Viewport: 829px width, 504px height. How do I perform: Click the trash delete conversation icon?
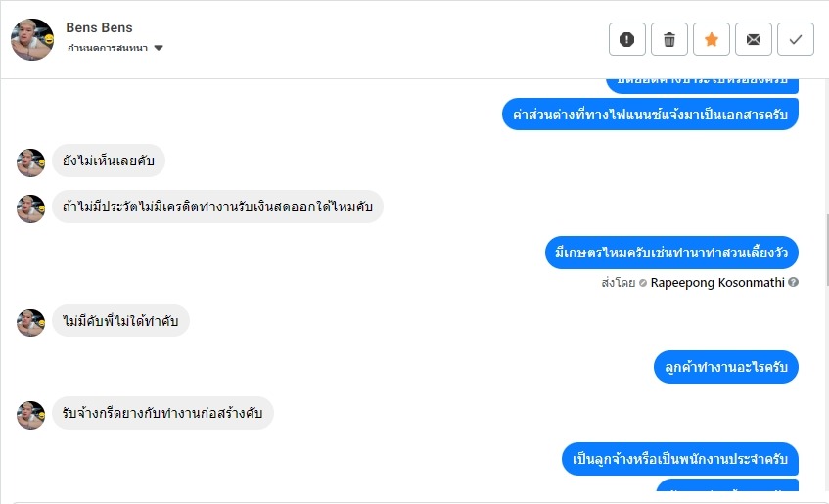(669, 39)
